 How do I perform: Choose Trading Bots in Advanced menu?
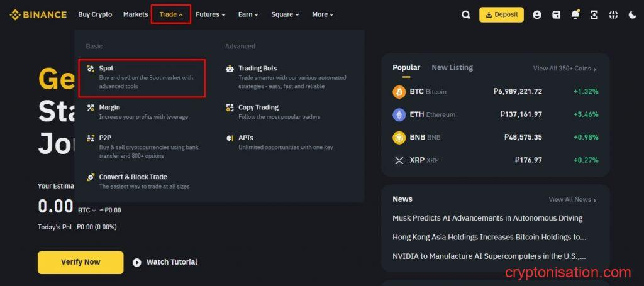257,69
